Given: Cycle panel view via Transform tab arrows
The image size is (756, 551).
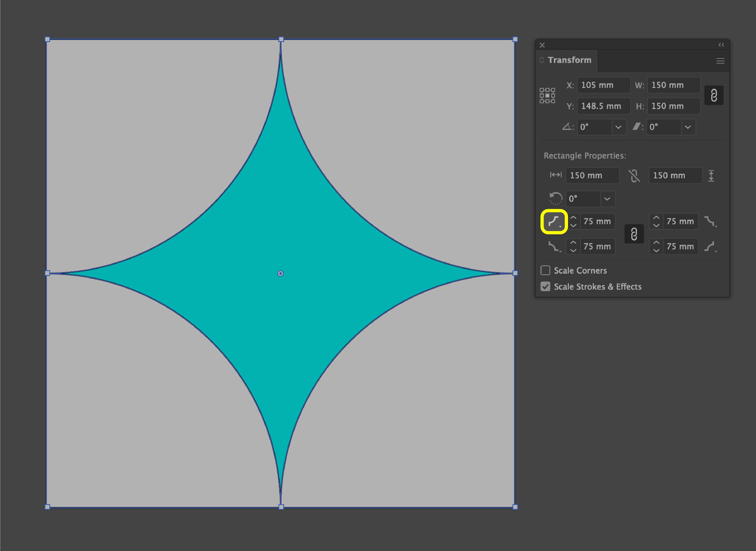Looking at the screenshot, I should tap(541, 60).
